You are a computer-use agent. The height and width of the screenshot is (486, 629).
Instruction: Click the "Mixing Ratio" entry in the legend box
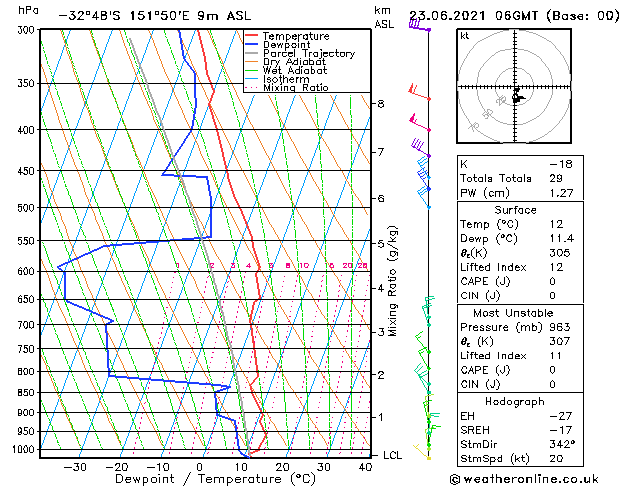coord(296,87)
